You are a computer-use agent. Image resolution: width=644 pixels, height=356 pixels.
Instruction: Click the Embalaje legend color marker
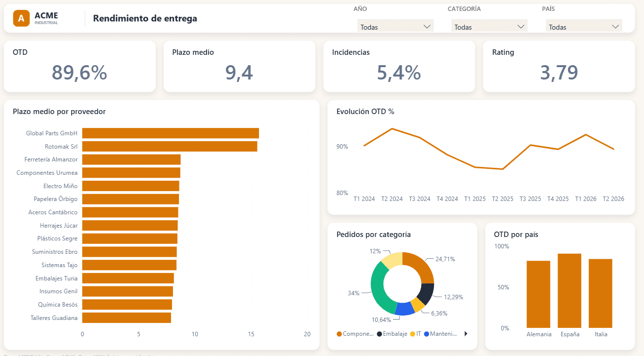(x=380, y=334)
